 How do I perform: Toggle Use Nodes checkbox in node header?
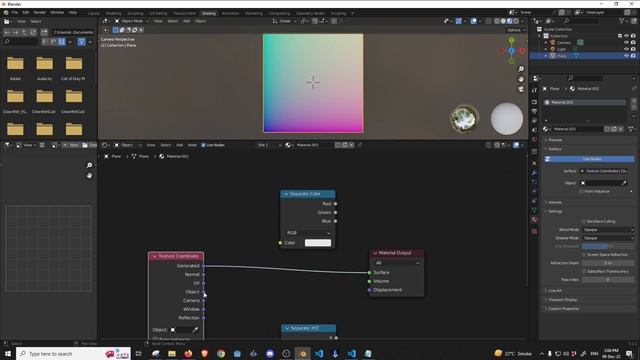click(x=203, y=145)
